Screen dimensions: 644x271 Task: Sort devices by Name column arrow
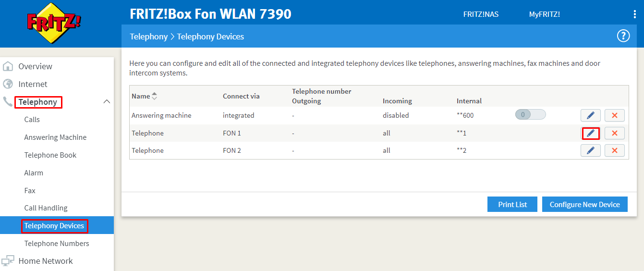(x=154, y=96)
